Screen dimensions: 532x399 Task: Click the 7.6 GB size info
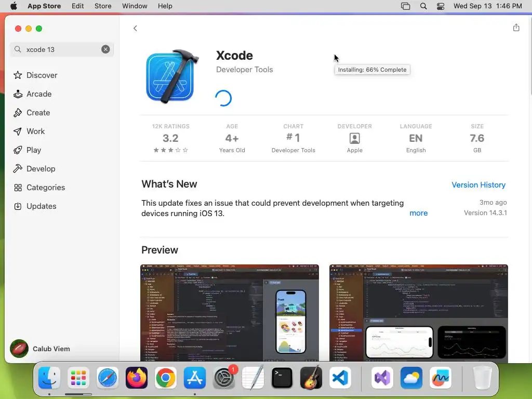click(x=477, y=138)
